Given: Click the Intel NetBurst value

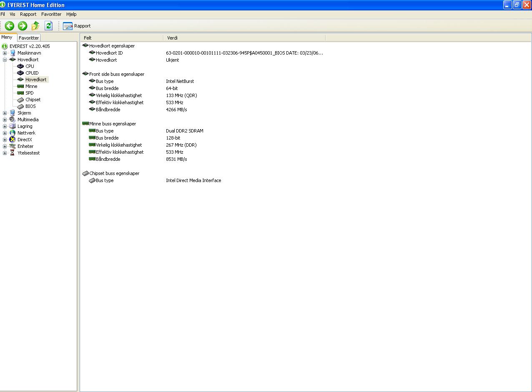Looking at the screenshot, I should pos(180,81).
